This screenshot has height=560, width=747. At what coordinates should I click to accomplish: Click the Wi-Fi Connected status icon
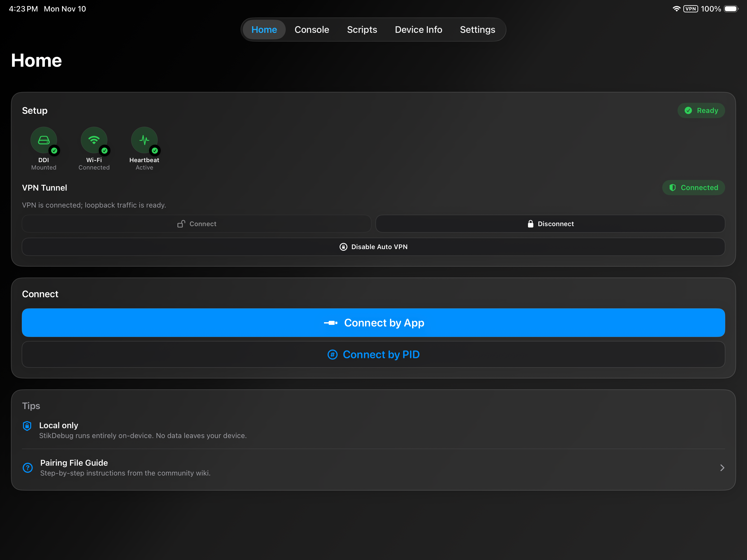[94, 140]
